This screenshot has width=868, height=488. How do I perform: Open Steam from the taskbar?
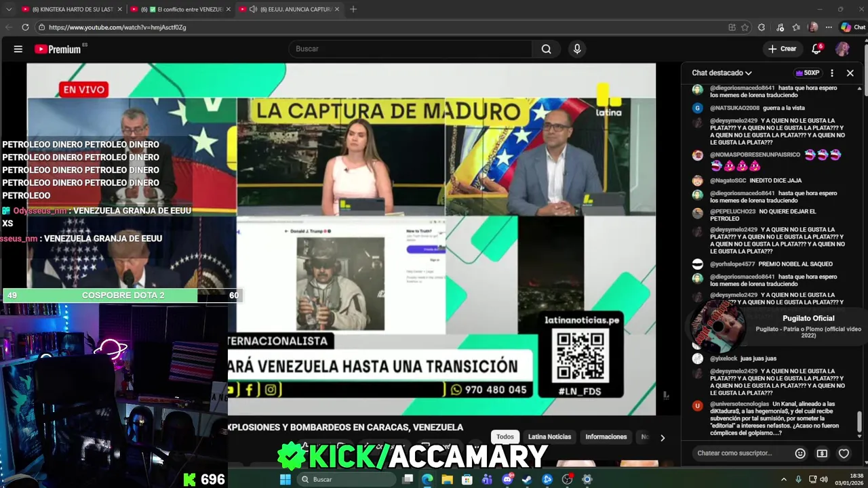[x=527, y=479]
